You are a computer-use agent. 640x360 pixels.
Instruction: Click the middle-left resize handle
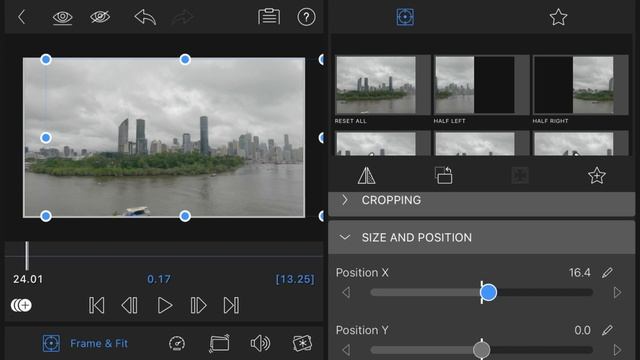46,138
